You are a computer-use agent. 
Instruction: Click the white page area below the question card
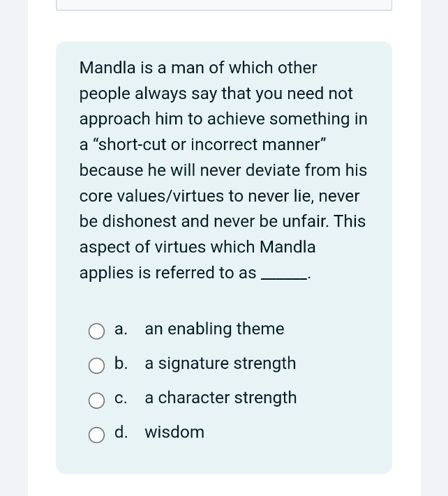click(x=224, y=485)
